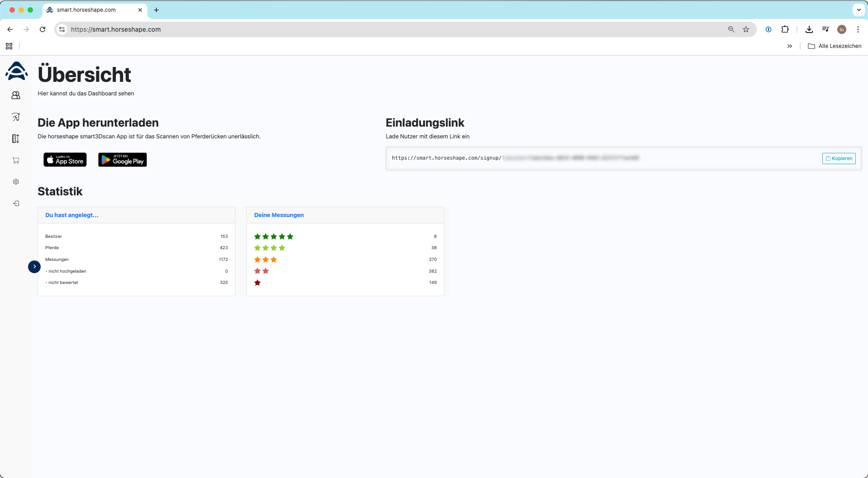868x478 pixels.
Task: Download the app from the App Store badge
Action: [65, 160]
